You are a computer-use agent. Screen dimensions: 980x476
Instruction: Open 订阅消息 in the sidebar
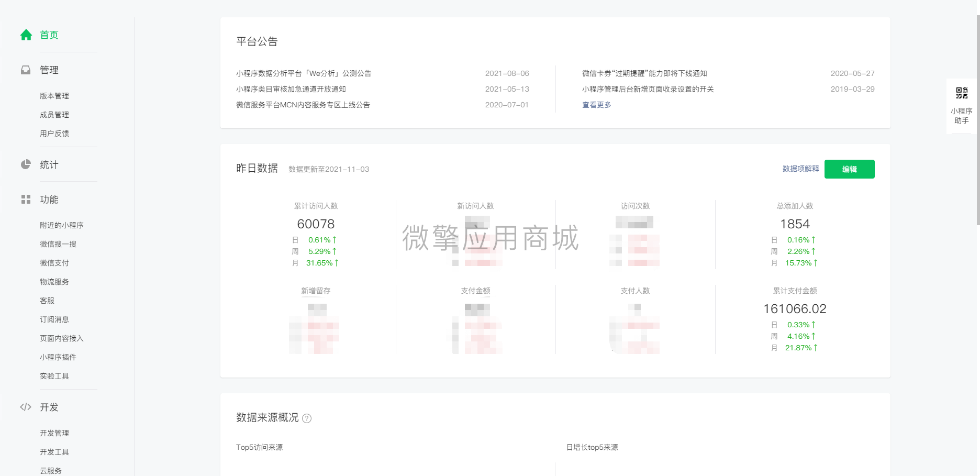(x=54, y=319)
